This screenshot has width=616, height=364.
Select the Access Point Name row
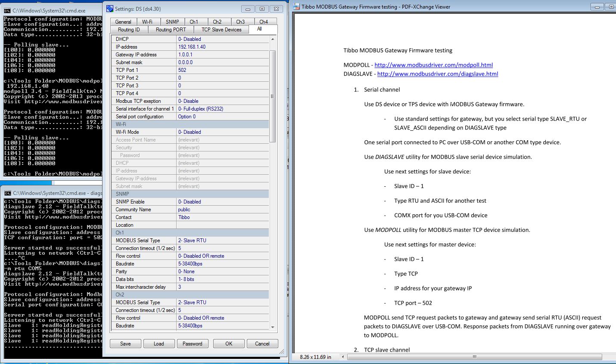tap(190, 140)
